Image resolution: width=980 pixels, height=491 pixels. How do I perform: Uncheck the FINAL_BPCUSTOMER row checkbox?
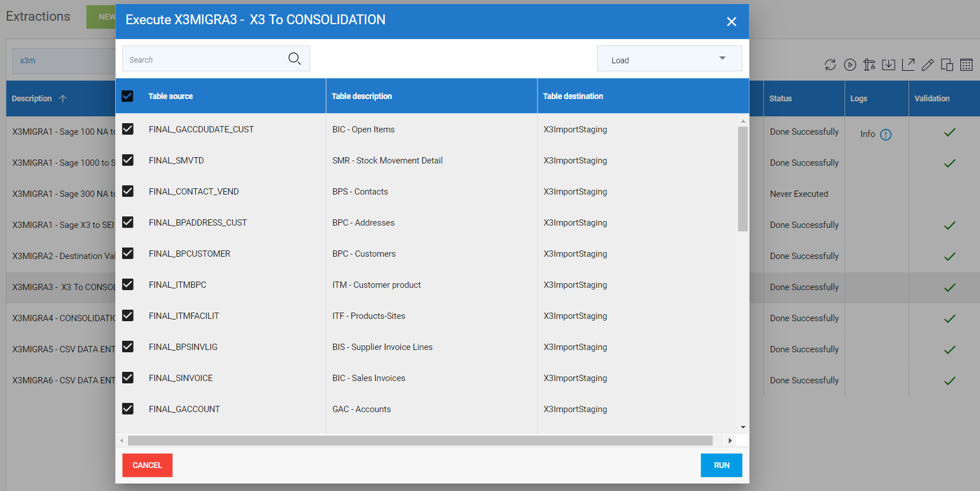(128, 253)
